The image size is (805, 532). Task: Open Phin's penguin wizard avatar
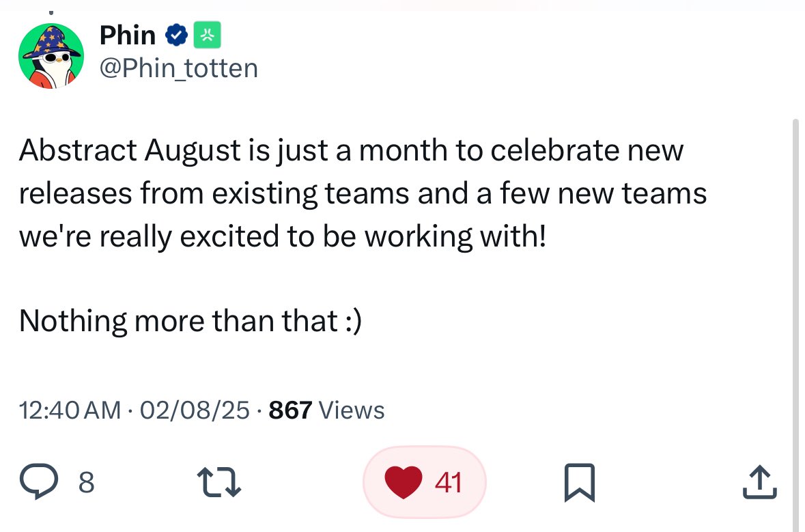pos(51,56)
